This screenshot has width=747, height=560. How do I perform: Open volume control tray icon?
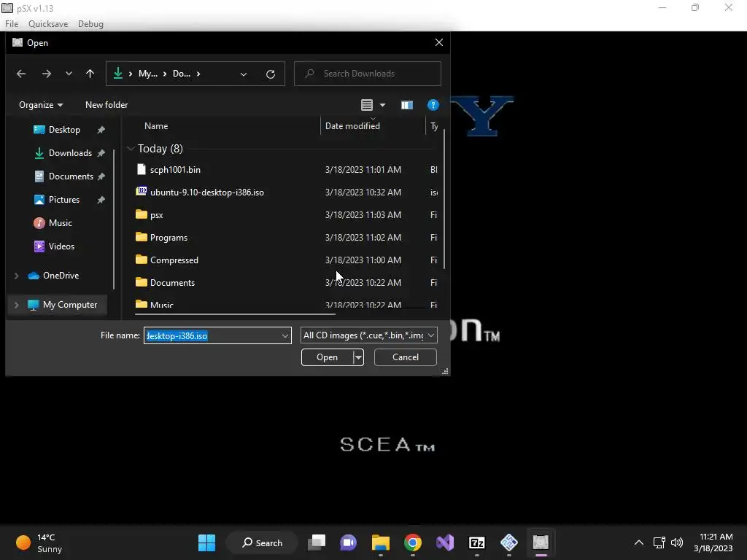point(676,542)
